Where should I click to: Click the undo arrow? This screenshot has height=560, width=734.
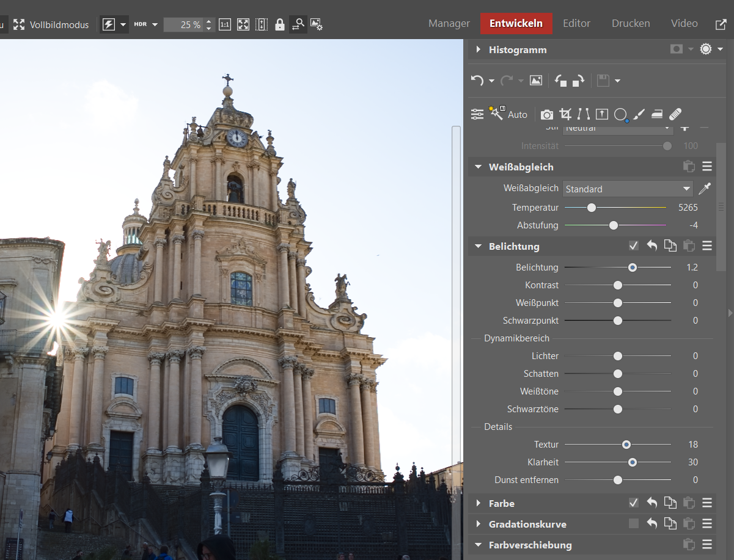(x=477, y=81)
